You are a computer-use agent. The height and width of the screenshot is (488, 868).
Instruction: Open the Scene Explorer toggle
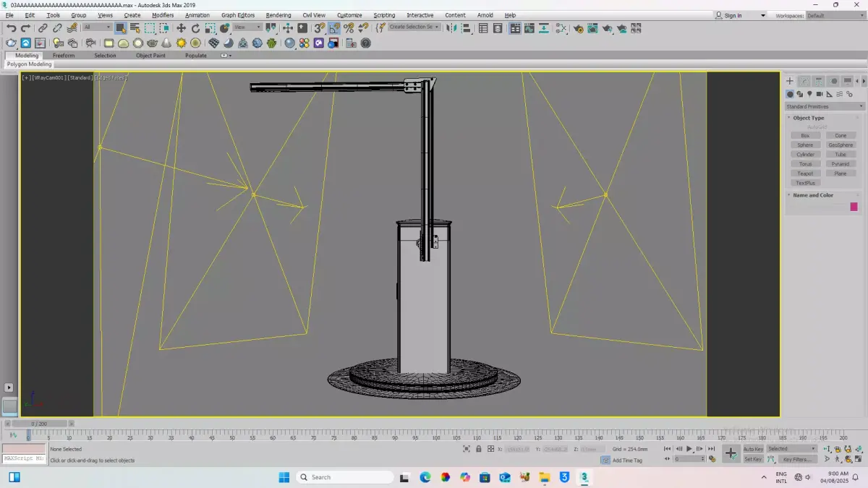click(483, 28)
